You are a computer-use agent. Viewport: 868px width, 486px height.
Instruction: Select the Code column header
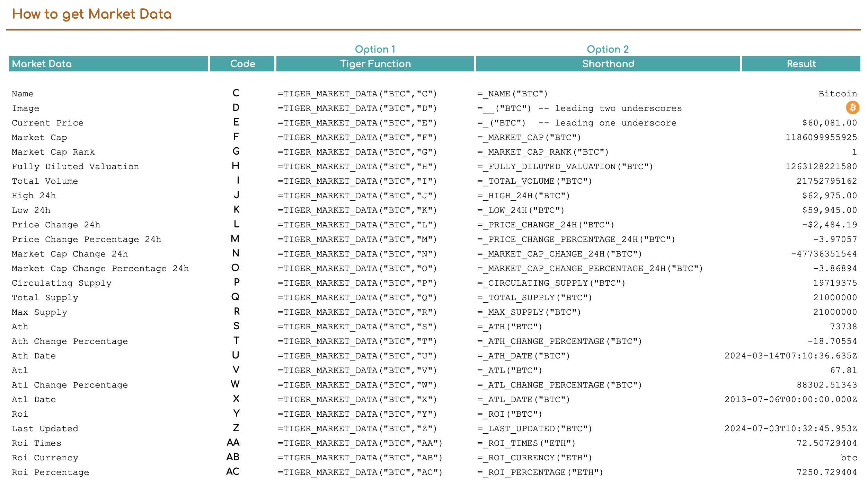242,64
